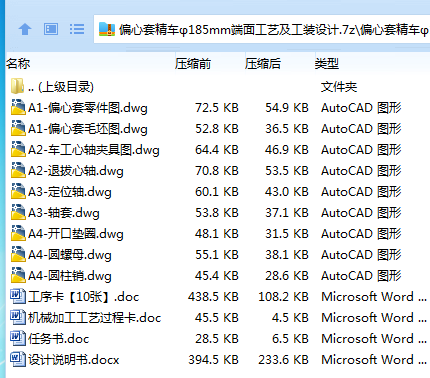Select 任务书.doc file name

pyautogui.click(x=59, y=339)
